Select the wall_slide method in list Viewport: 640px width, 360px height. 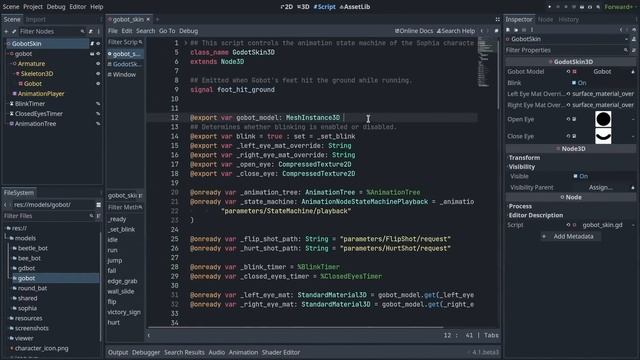pyautogui.click(x=121, y=292)
